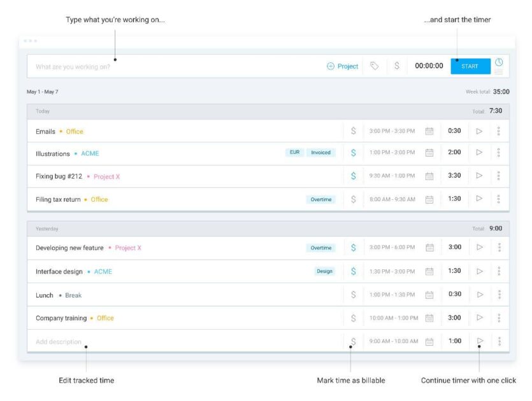This screenshot has height=401, width=532.
Task: Open options menu for the Lunch entry
Action: [x=498, y=294]
